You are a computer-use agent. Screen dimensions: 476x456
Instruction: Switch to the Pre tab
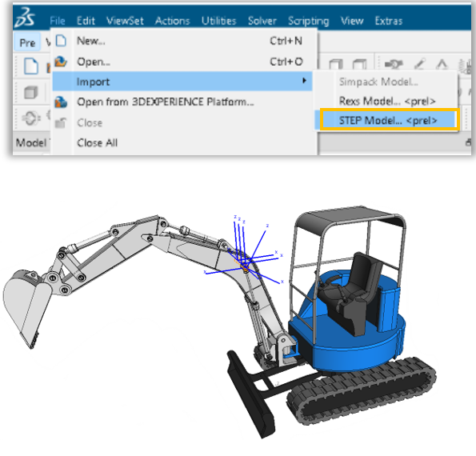27,42
